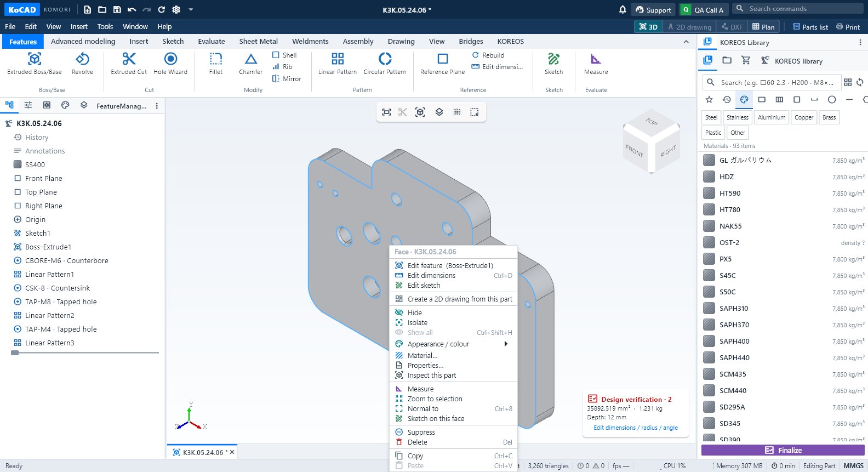Open the KOREOS Library panel options menu
This screenshot has width=868, height=472.
(x=860, y=42)
